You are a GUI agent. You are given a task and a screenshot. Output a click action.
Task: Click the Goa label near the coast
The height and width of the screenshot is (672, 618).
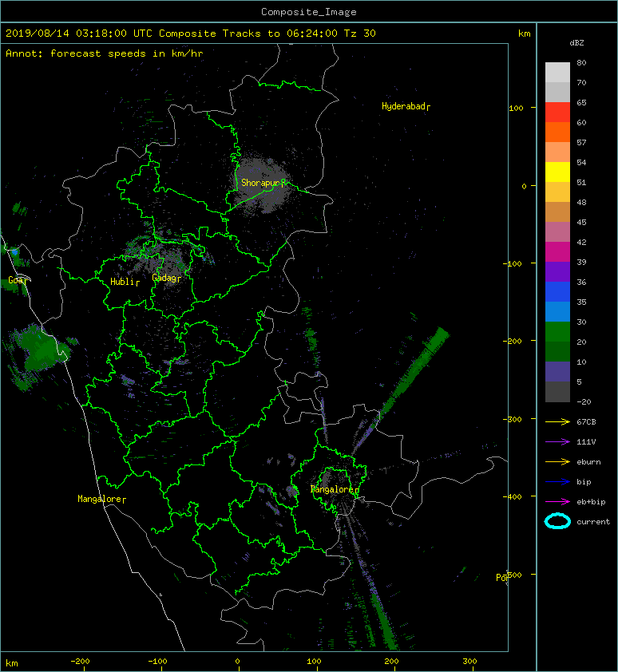pyautogui.click(x=15, y=280)
